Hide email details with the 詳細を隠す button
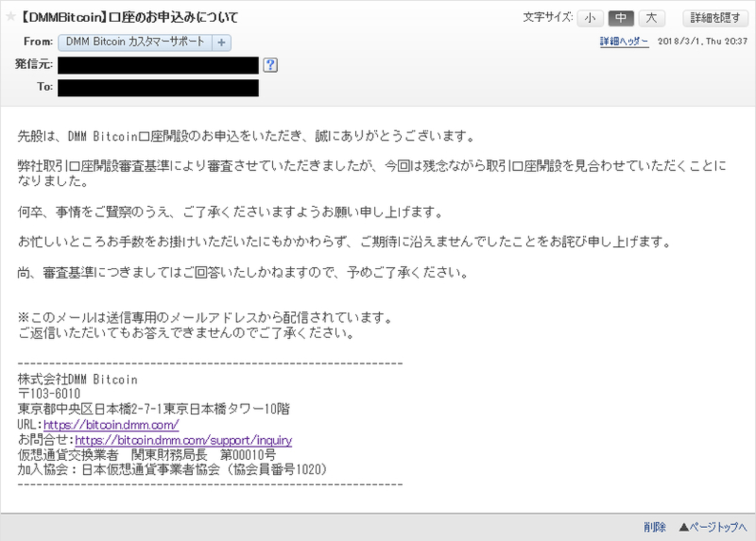This screenshot has height=541, width=756. point(715,18)
